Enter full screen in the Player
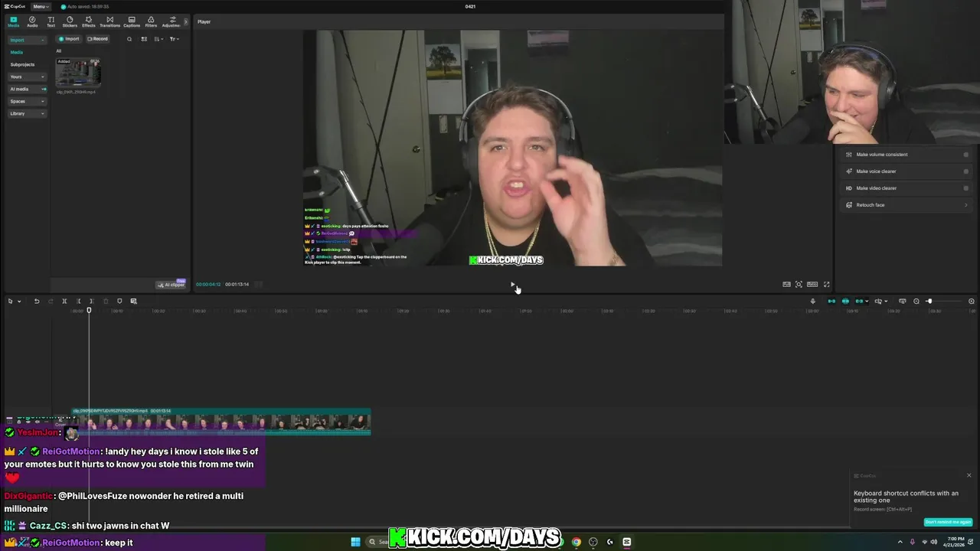Viewport: 980px width, 551px height. [x=826, y=285]
